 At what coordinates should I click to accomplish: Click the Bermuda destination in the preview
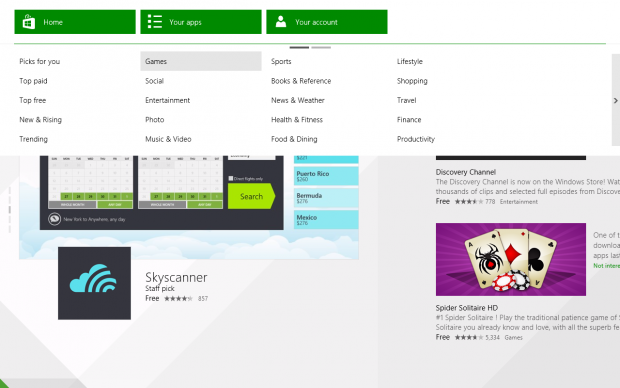coord(326,198)
